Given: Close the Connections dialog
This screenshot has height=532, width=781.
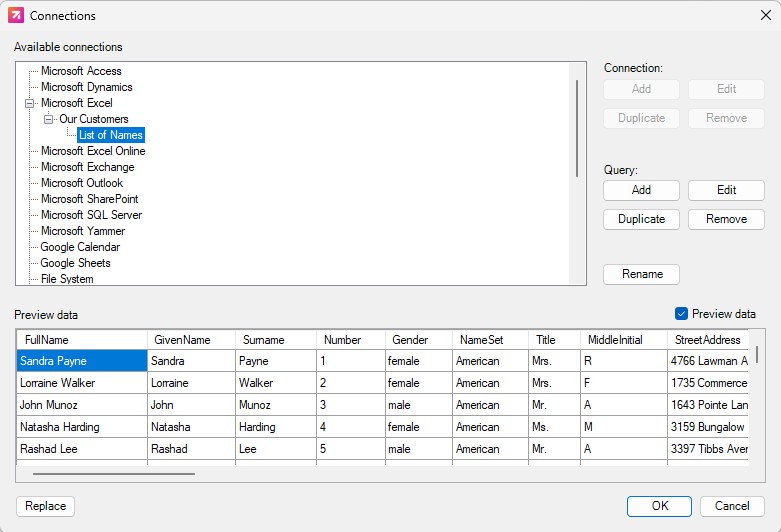Looking at the screenshot, I should (766, 15).
